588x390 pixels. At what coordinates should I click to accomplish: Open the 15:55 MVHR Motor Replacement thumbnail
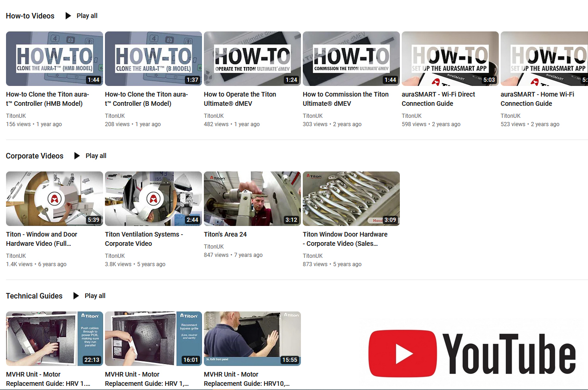tap(252, 339)
